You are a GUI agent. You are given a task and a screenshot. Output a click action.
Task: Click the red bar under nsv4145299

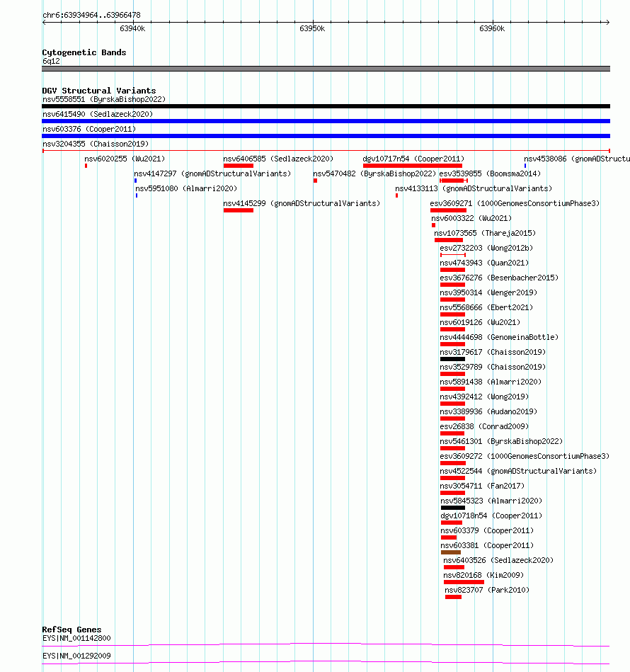238,210
